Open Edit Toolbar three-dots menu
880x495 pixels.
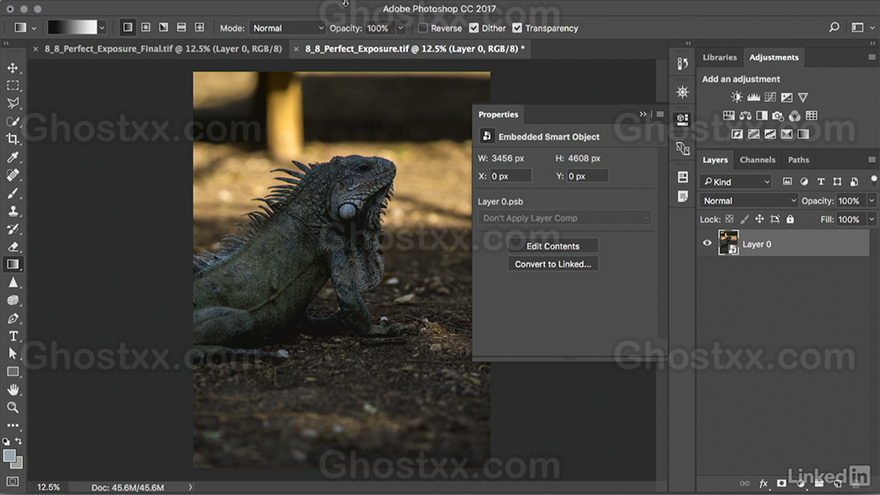tap(12, 425)
